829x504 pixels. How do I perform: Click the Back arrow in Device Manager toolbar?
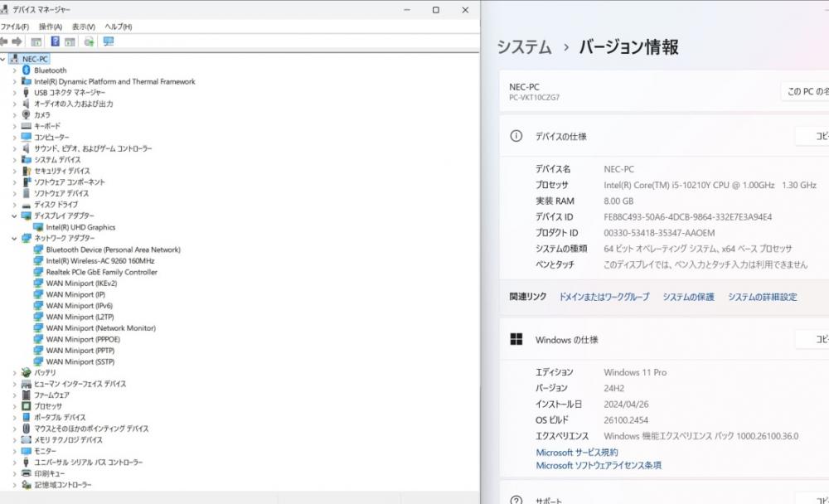(x=3, y=41)
